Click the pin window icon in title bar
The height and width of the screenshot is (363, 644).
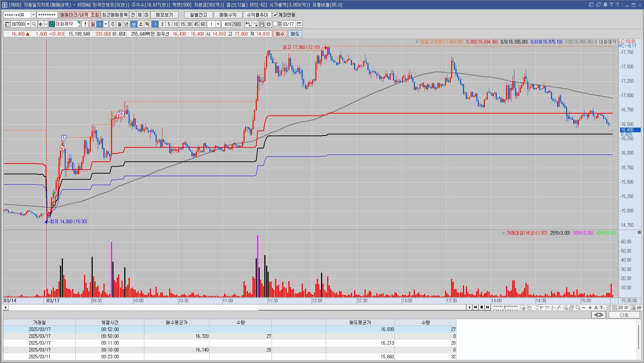click(x=605, y=5)
